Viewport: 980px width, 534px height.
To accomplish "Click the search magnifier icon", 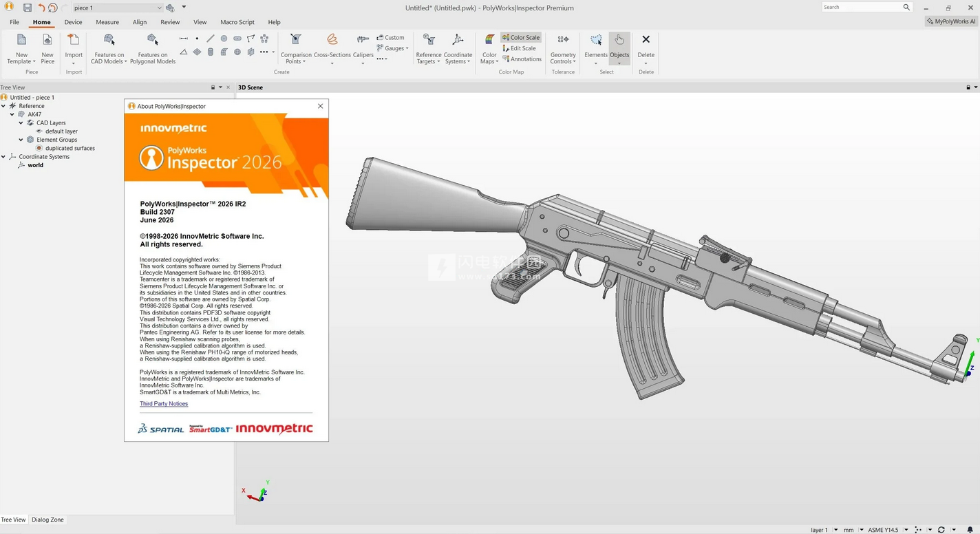I will tap(906, 7).
